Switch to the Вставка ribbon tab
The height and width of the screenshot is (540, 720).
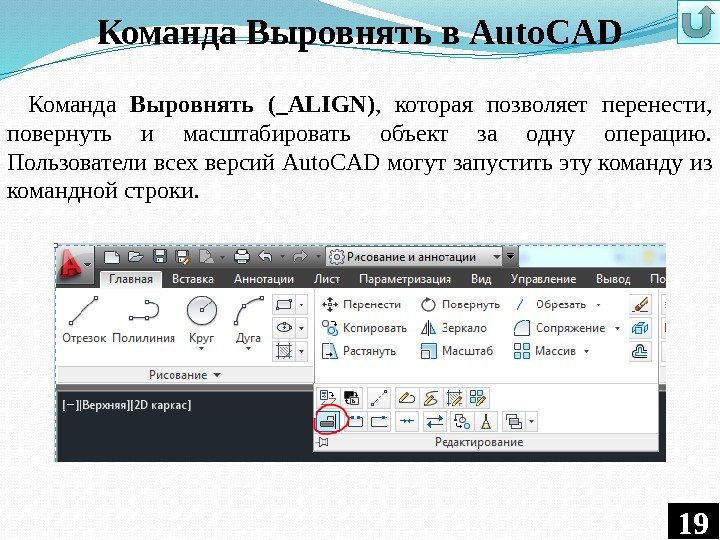193,279
